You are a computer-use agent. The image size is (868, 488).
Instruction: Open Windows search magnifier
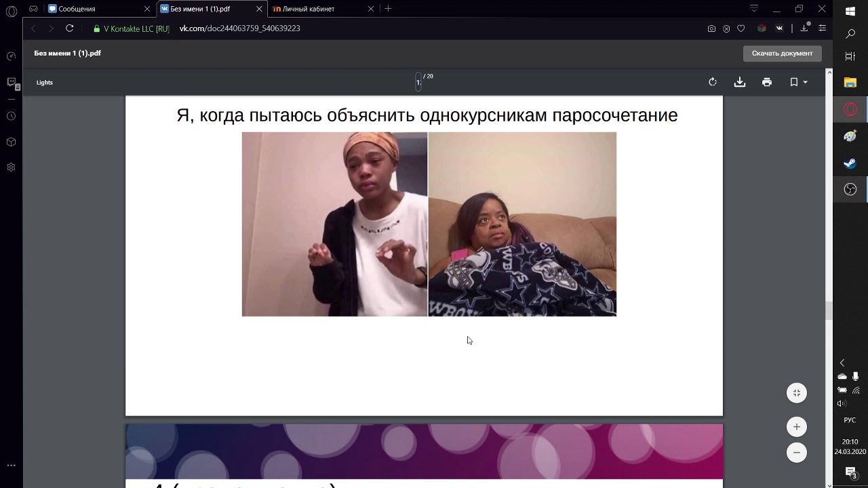click(850, 34)
